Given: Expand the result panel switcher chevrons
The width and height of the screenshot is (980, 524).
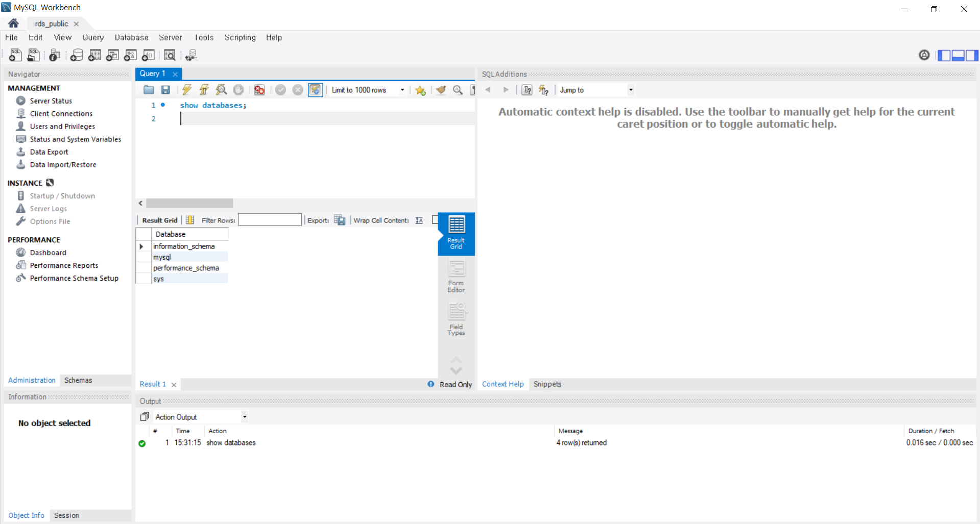Looking at the screenshot, I should pos(456,365).
